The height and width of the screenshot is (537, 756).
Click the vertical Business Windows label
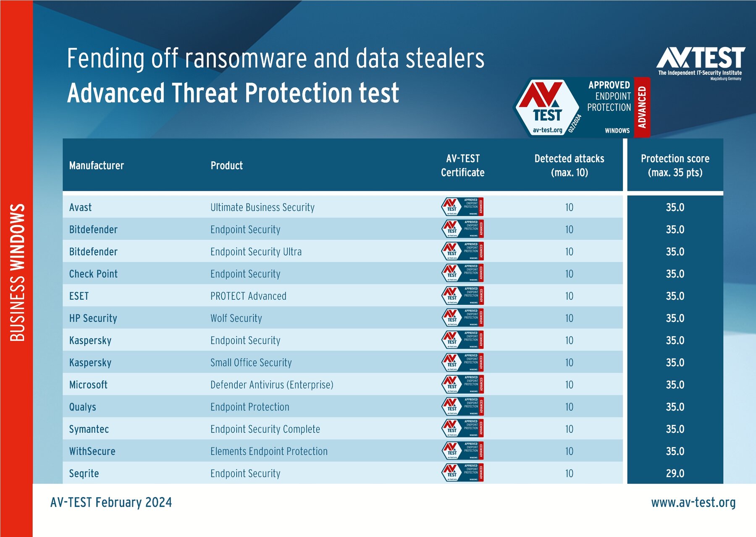[17, 272]
